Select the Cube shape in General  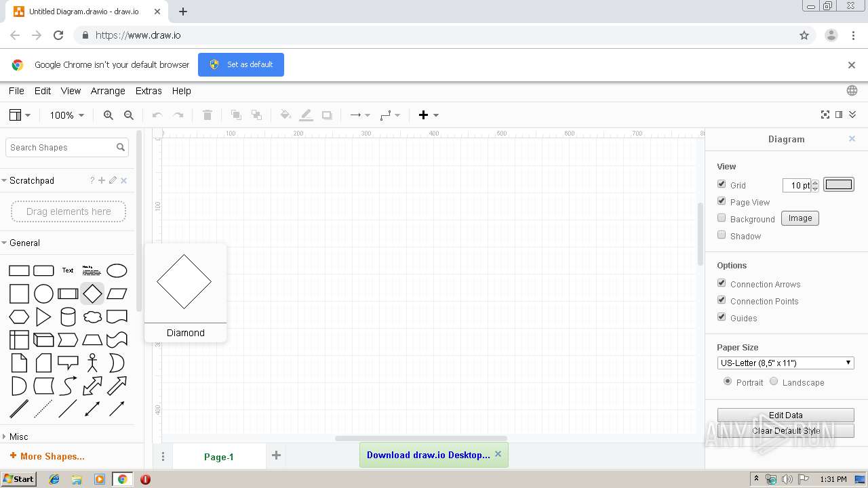point(43,340)
